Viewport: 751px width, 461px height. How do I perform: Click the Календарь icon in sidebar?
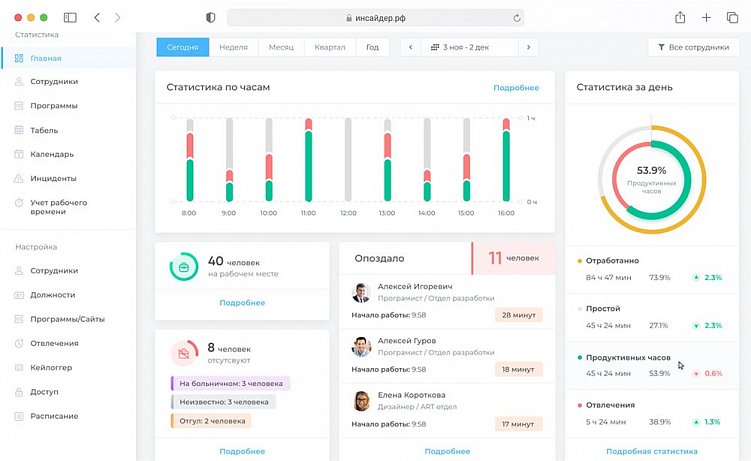pos(19,154)
